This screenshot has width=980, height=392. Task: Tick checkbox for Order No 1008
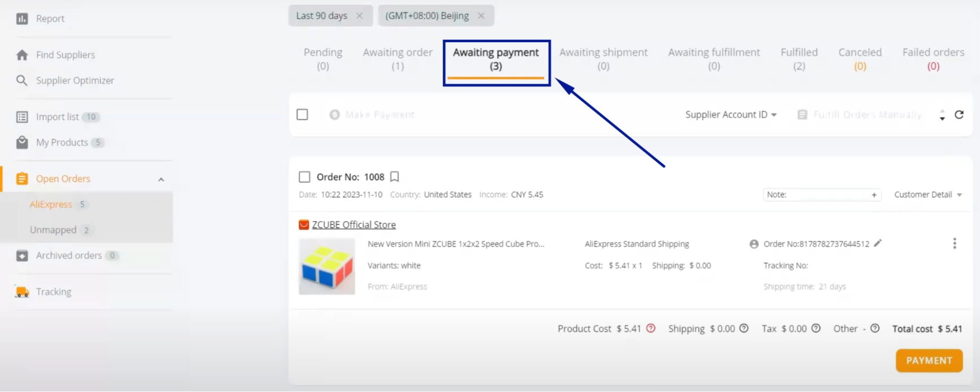tap(304, 177)
